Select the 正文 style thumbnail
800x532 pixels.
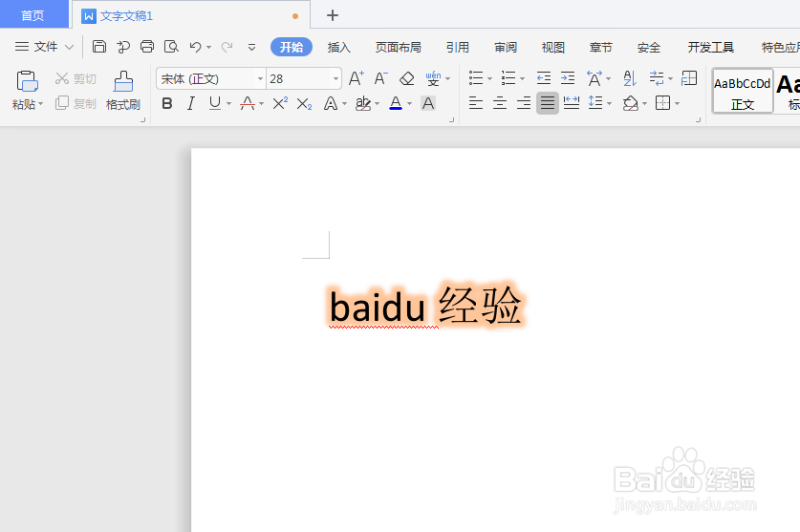click(743, 92)
